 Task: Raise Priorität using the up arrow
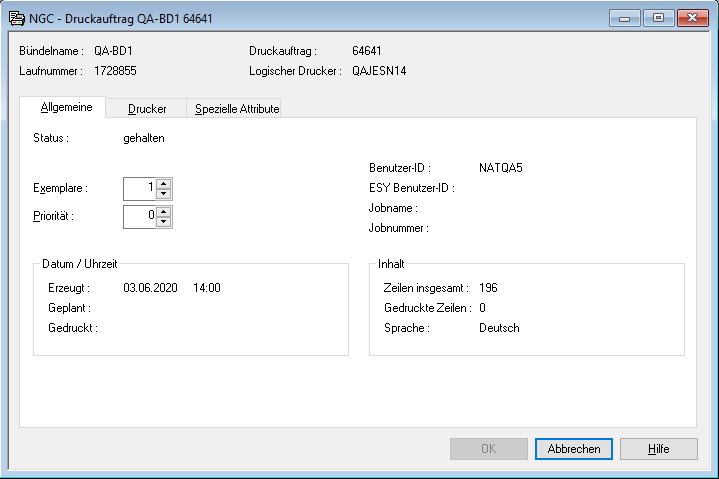[164, 211]
